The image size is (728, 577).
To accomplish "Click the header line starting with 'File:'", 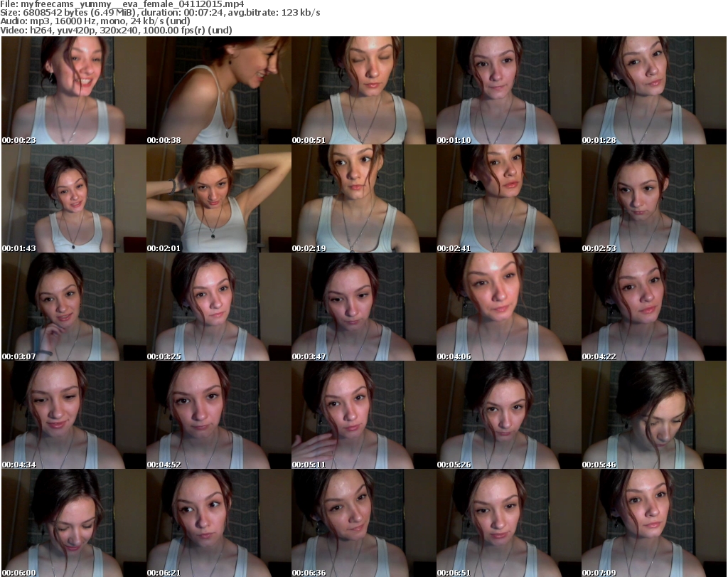I will 122,4.
